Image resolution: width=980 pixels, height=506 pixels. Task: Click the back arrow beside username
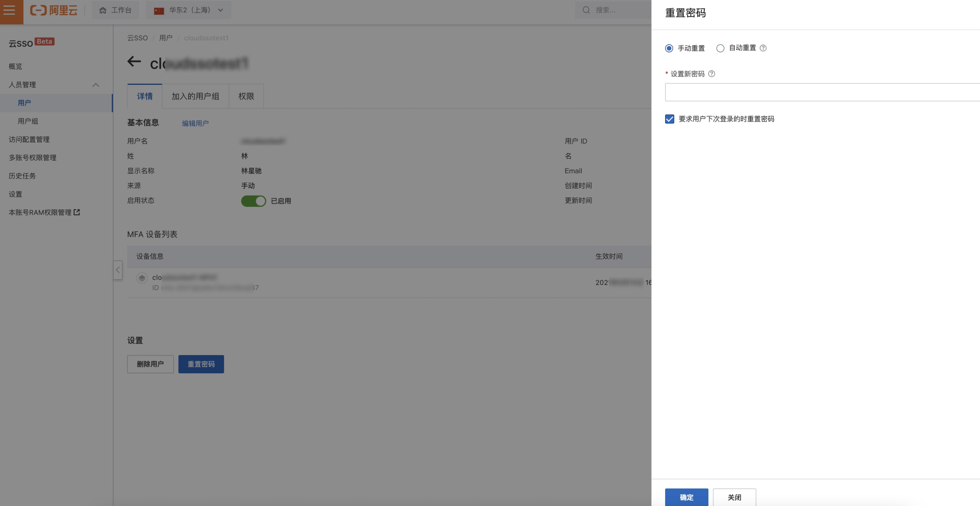(x=134, y=61)
